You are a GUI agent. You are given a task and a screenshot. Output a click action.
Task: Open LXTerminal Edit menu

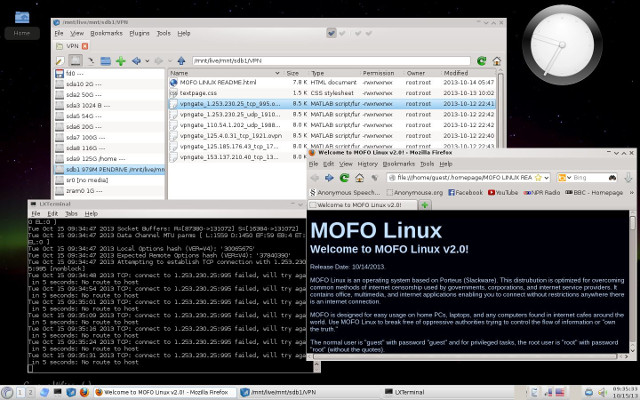[52, 214]
